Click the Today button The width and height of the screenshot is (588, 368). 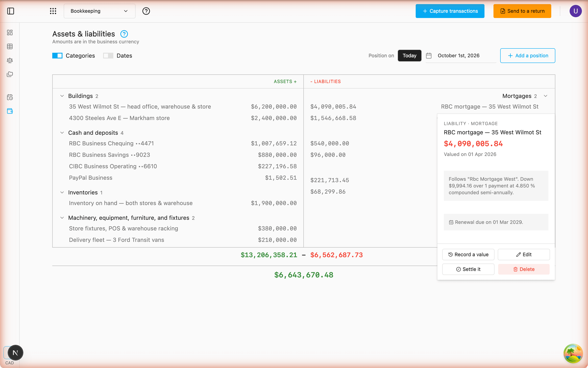pyautogui.click(x=409, y=56)
